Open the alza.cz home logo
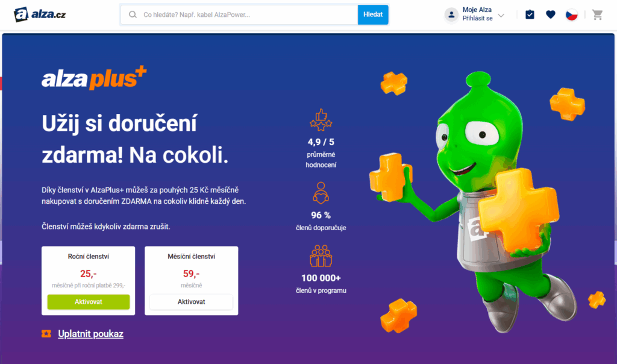617x364 pixels. point(40,14)
